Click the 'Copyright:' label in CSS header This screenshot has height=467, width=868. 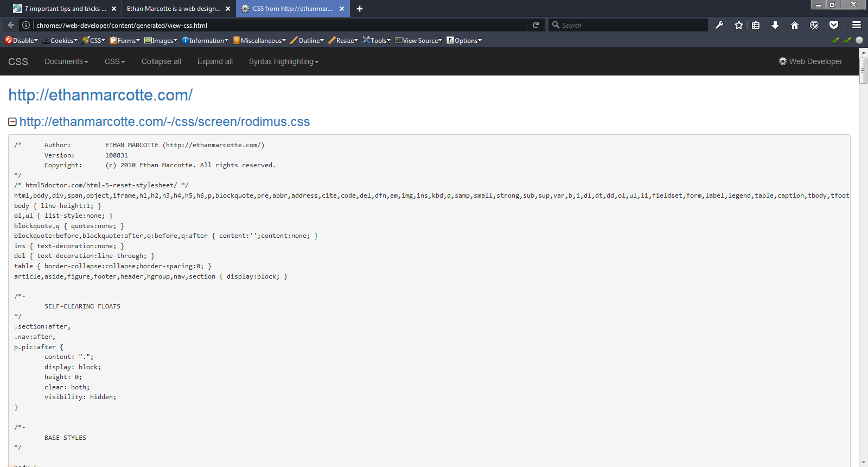click(x=63, y=165)
